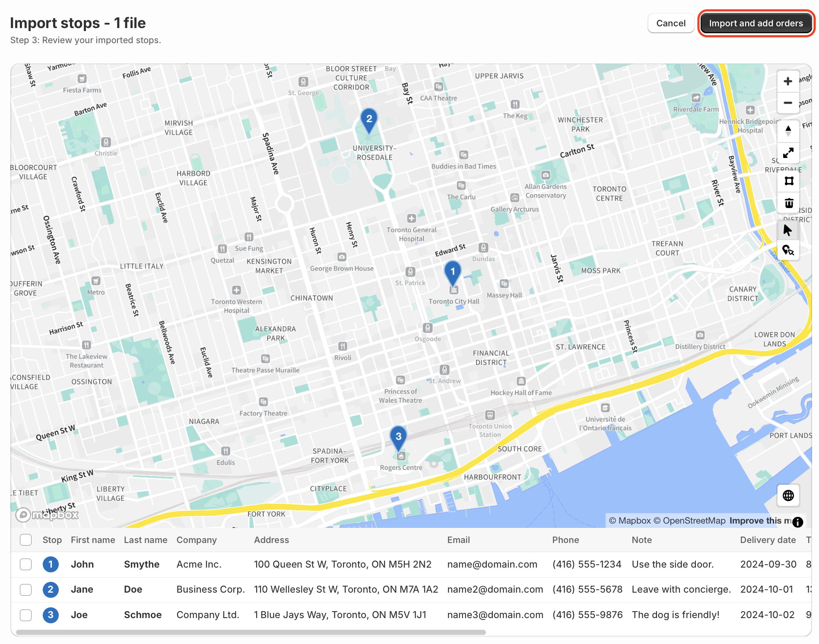Reset map bearing with compass icon
The height and width of the screenshot is (644, 819).
[788, 131]
